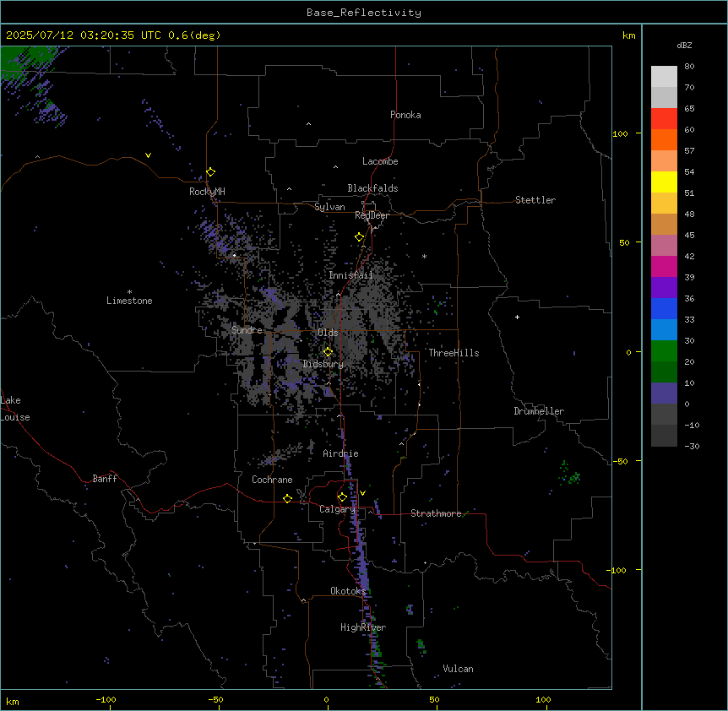
Task: Click the RockyMH label
Action: [x=207, y=192]
